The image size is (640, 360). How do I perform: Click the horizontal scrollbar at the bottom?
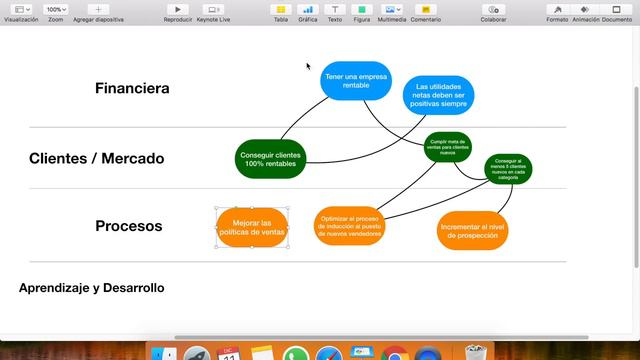click(381, 338)
